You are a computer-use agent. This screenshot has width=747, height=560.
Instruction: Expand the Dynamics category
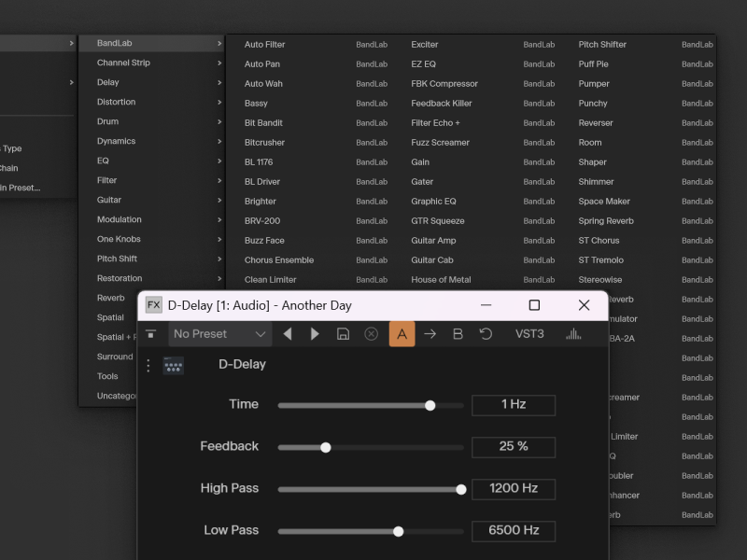pyautogui.click(x=152, y=141)
